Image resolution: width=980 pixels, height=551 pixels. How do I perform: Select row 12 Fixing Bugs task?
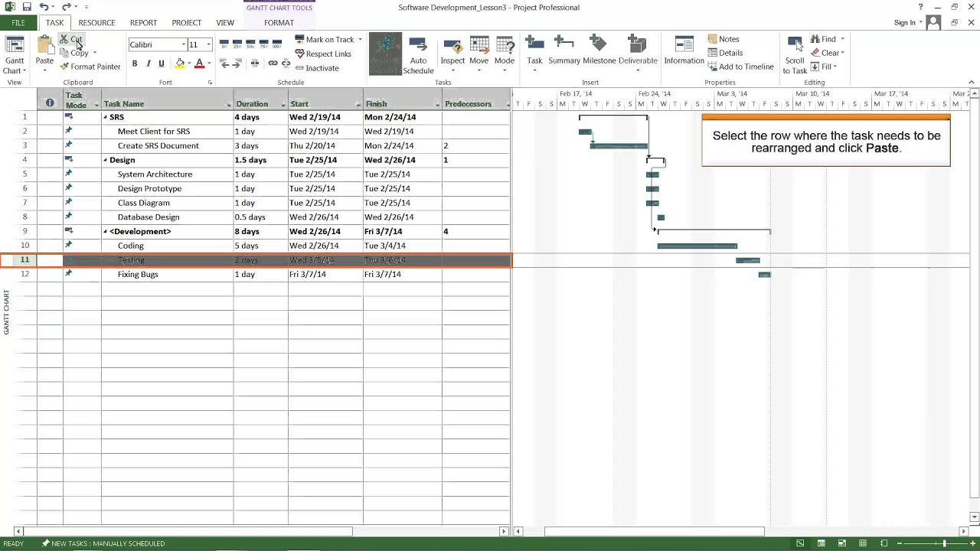pos(24,274)
